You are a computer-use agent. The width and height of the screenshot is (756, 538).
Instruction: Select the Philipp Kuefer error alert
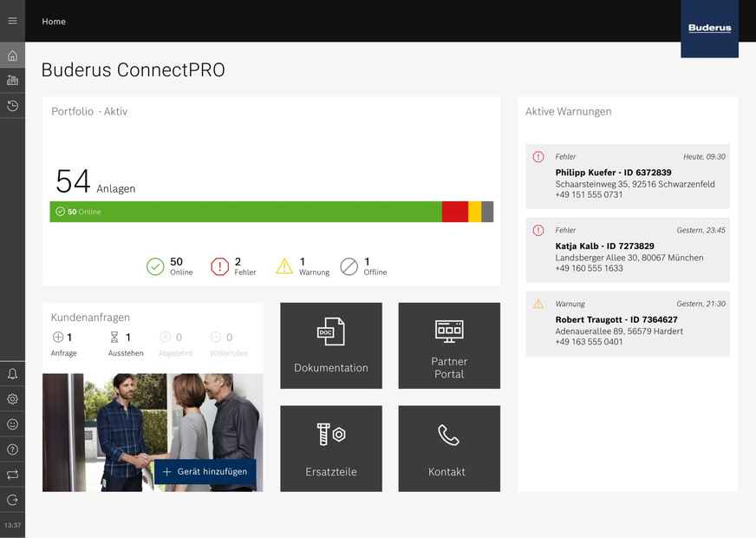click(x=627, y=177)
